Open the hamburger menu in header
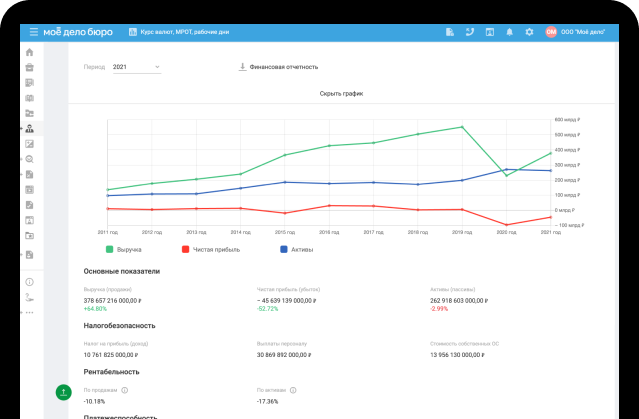639x419 pixels. (34, 32)
